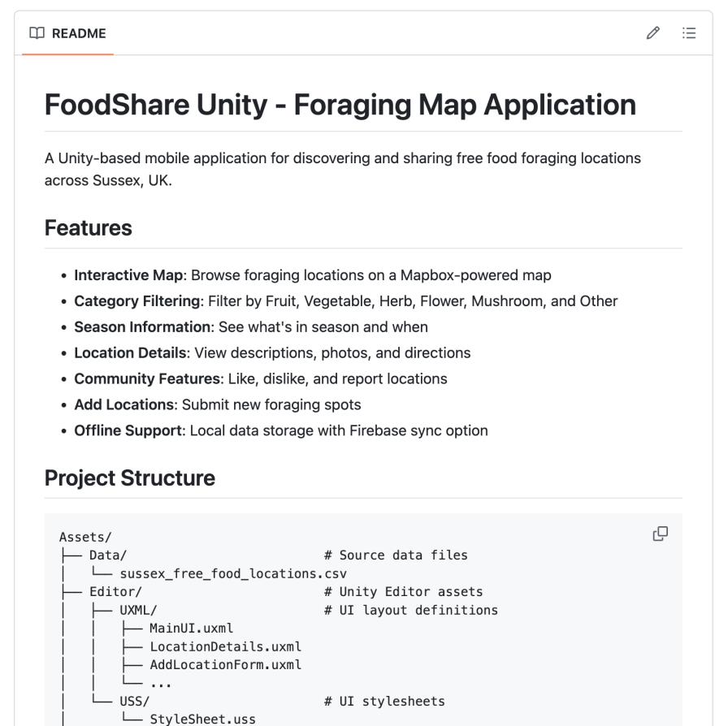Click the '# Source data files' comment
The height and width of the screenshot is (726, 728).
[x=396, y=555]
